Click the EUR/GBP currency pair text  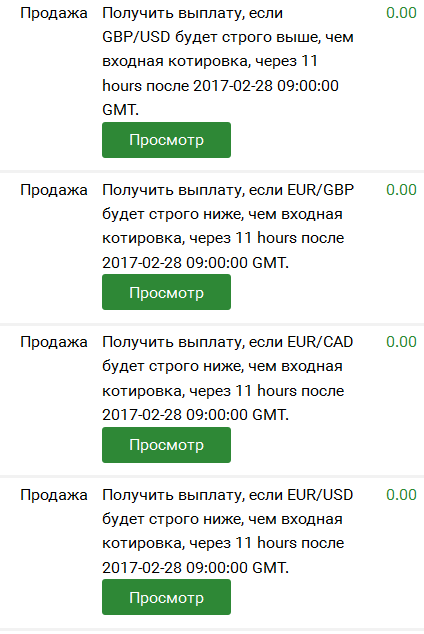coord(321,190)
